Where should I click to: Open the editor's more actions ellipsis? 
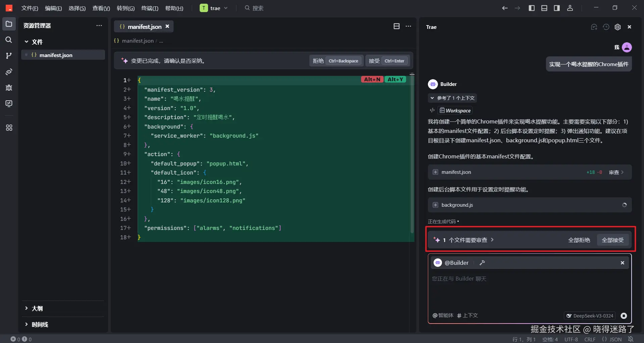pos(408,26)
